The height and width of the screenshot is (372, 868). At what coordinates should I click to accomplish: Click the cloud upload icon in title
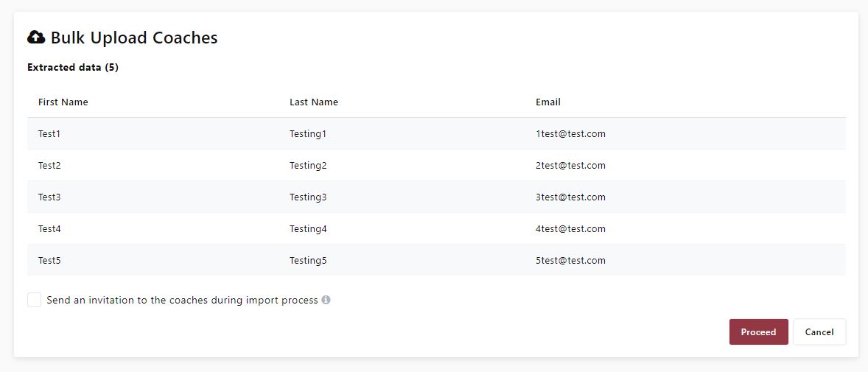pyautogui.click(x=36, y=38)
